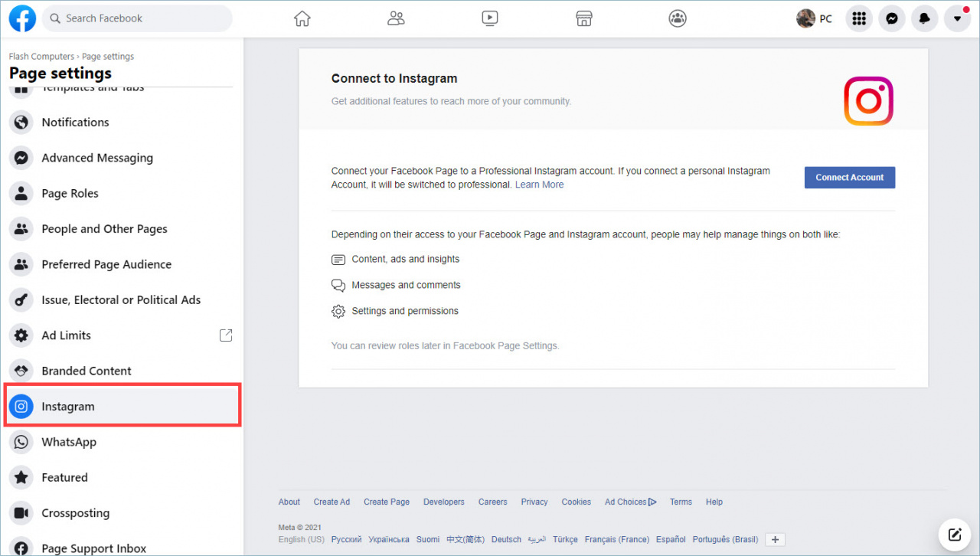The image size is (980, 556).
Task: Open the Marketplace icon
Action: [x=584, y=18]
